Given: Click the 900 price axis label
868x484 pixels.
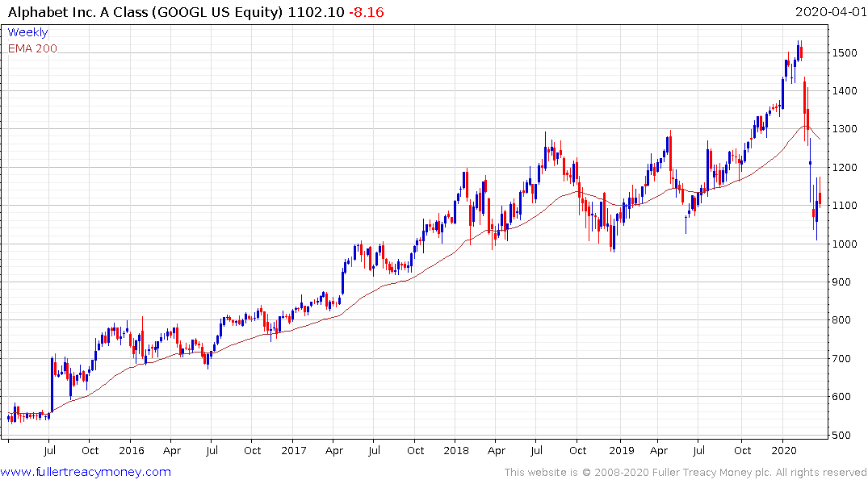Looking at the screenshot, I should 841,282.
